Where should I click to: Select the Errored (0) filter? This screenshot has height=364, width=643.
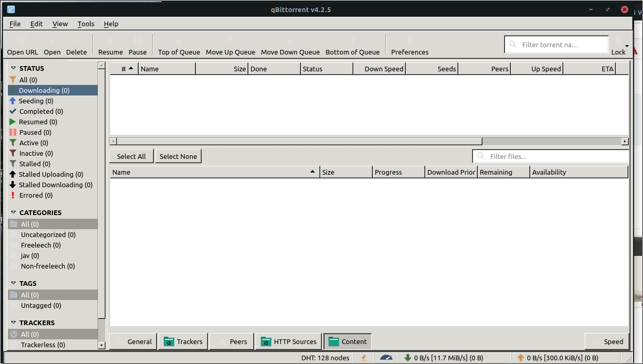pos(52,195)
